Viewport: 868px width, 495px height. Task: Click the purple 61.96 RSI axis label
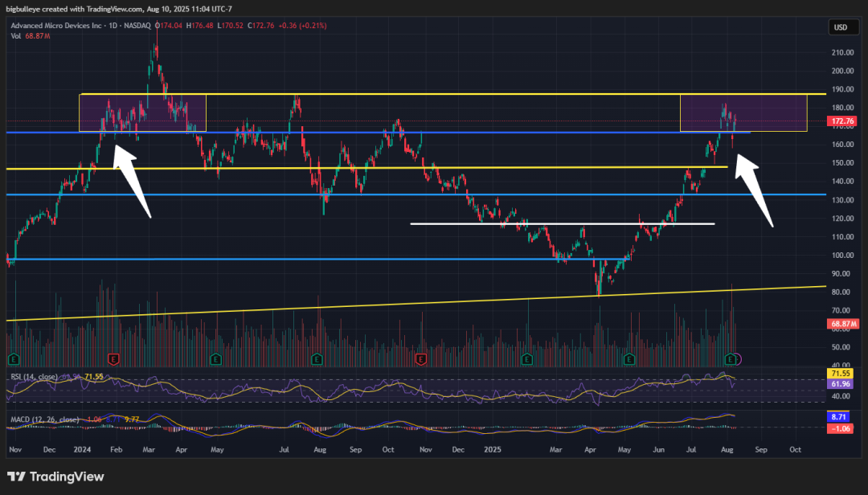pos(841,384)
